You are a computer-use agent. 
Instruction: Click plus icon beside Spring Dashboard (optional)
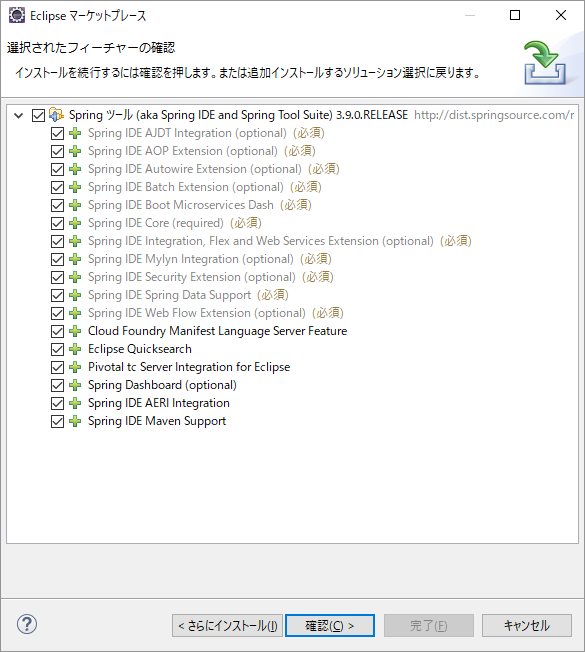[75, 385]
